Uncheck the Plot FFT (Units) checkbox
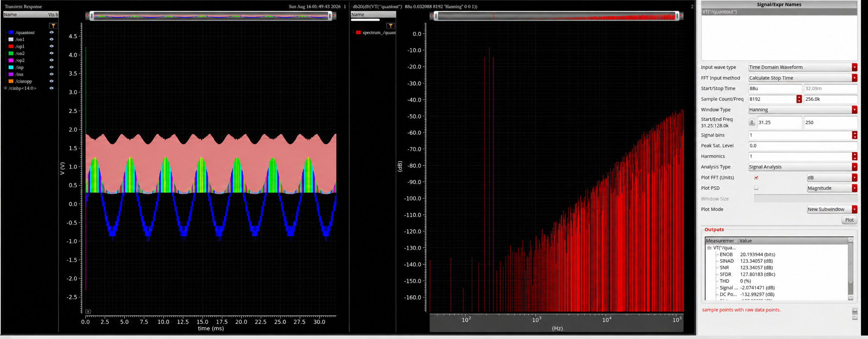 point(756,177)
